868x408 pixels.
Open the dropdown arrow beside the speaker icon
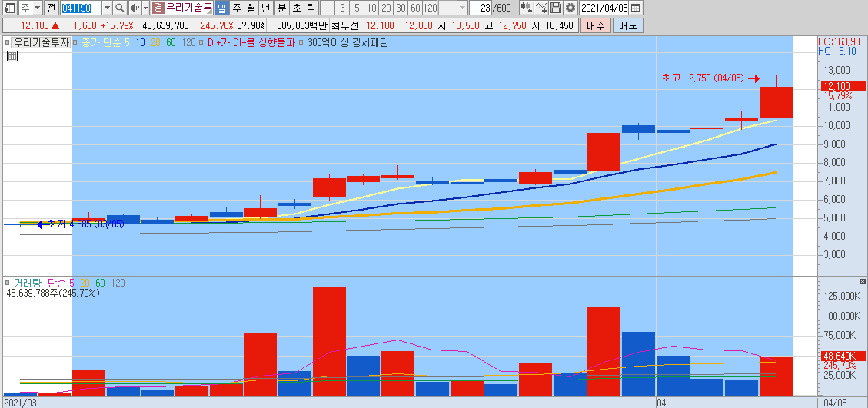click(x=145, y=8)
